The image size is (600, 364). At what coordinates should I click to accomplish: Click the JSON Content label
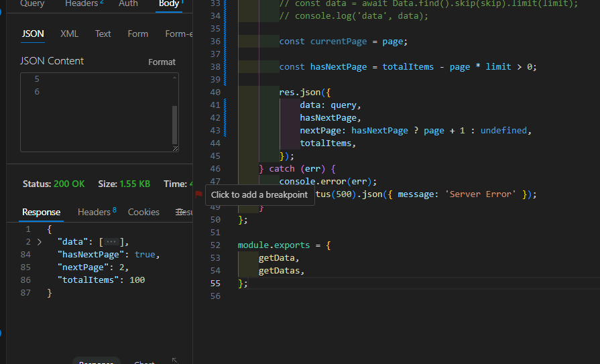(x=52, y=61)
